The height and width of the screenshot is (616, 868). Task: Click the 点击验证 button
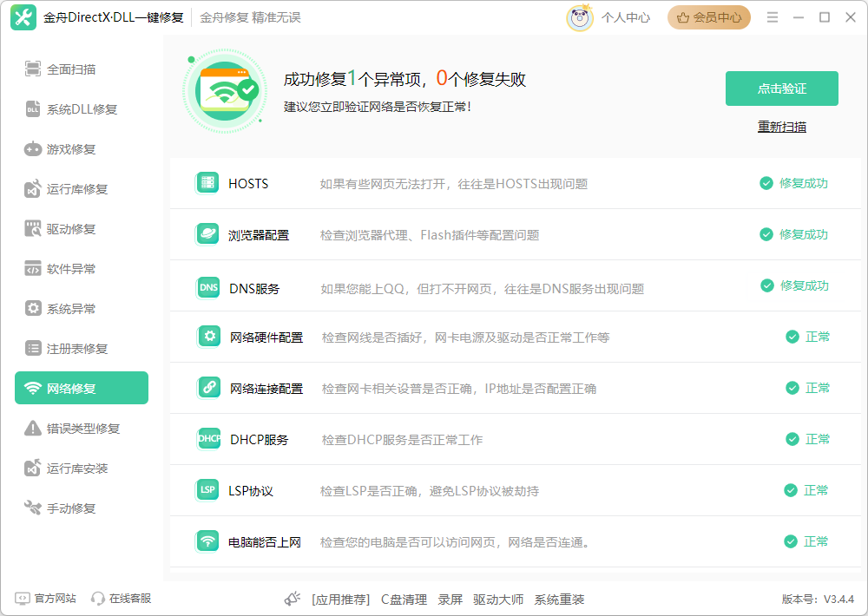click(x=782, y=88)
